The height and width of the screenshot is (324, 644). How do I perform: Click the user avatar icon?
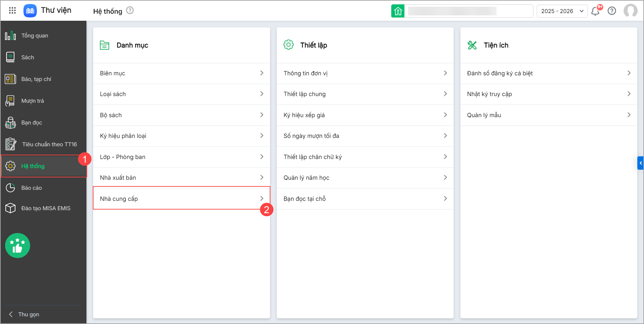(630, 11)
